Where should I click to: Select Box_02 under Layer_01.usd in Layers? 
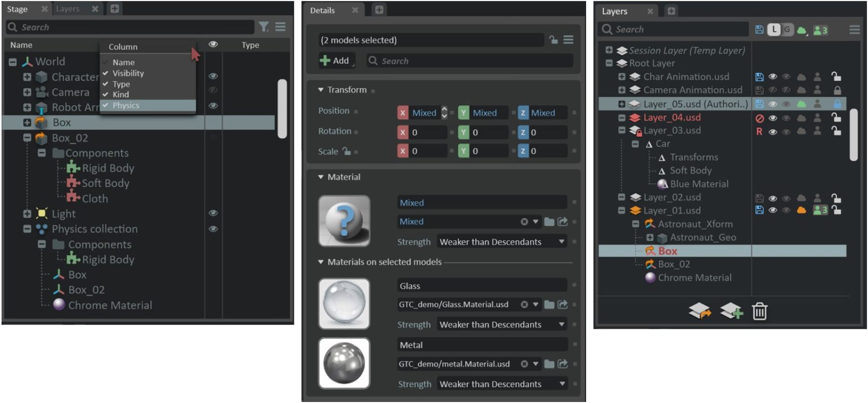[674, 264]
